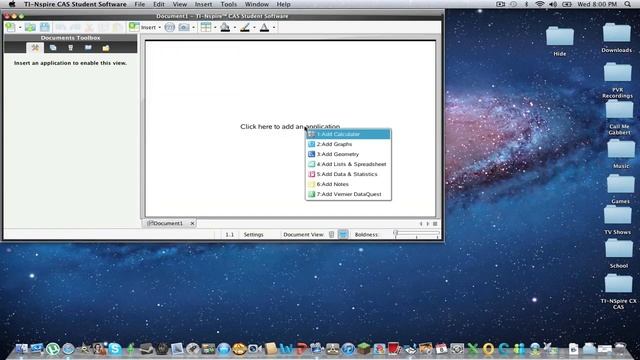Open the Window menu
The image size is (640, 360).
(256, 4)
